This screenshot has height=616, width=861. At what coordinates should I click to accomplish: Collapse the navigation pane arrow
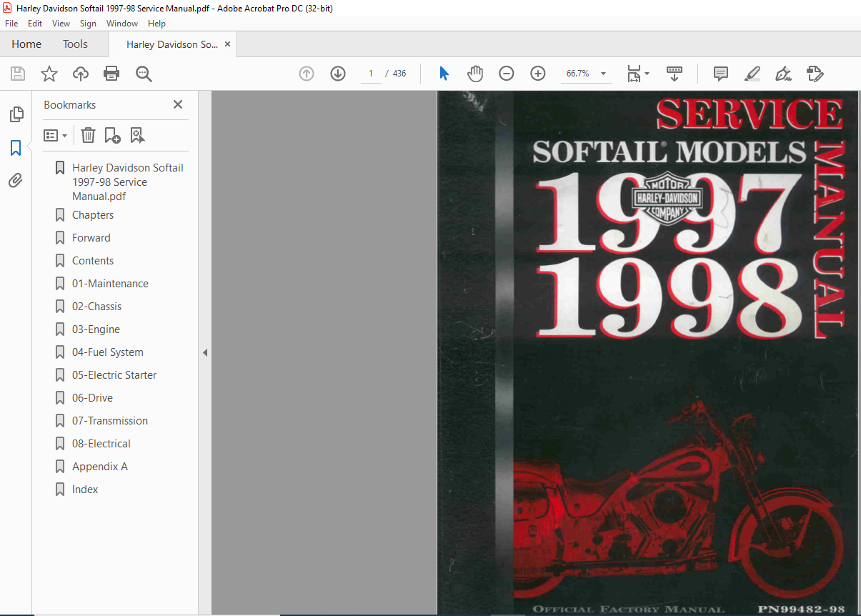tap(205, 353)
